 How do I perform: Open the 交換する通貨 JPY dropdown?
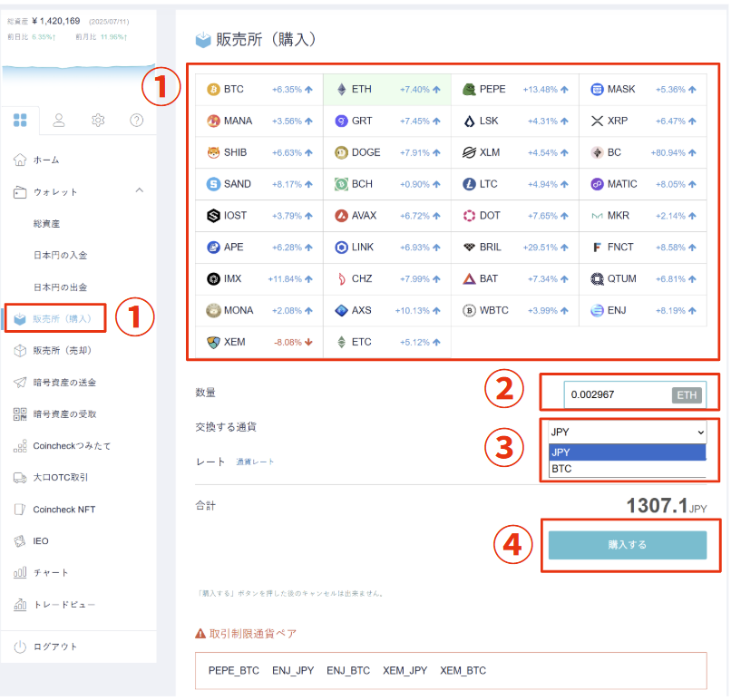tap(627, 432)
